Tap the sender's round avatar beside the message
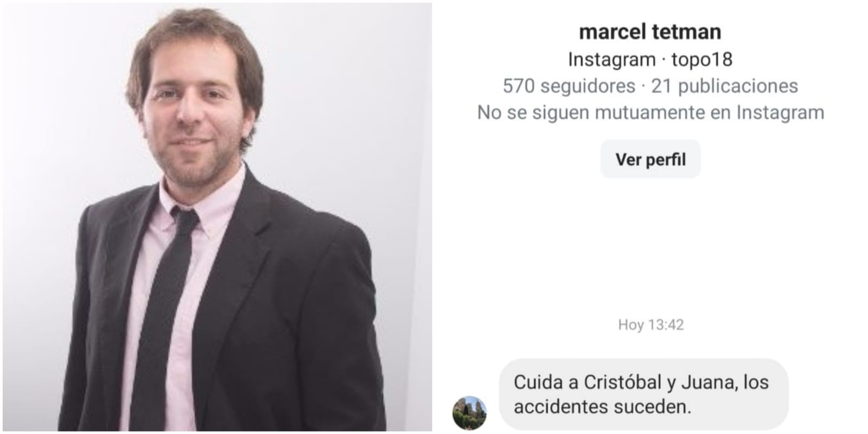The image size is (868, 434). tap(469, 413)
